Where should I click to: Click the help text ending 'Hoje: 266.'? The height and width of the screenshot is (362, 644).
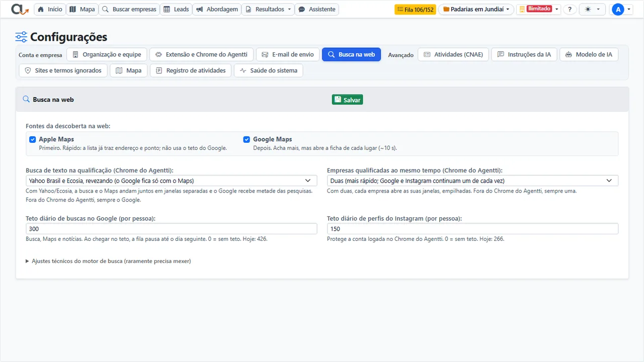click(x=416, y=239)
